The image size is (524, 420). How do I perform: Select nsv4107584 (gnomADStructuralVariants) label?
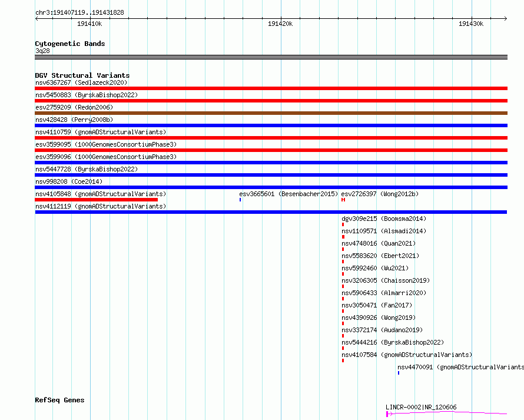(x=407, y=355)
